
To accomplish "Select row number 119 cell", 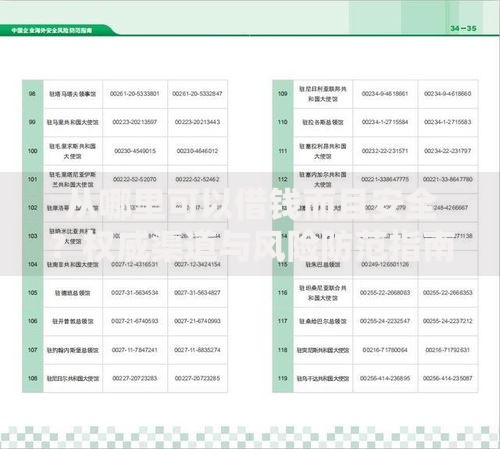I will 283,378.
